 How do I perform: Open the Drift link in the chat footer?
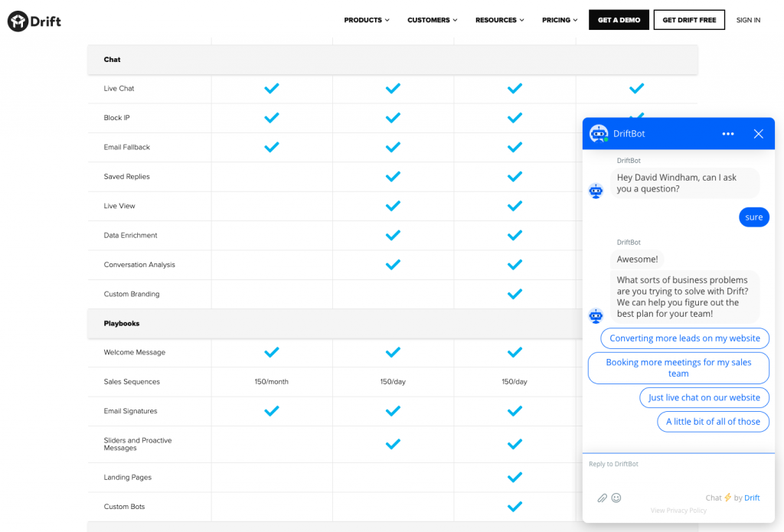pos(752,498)
